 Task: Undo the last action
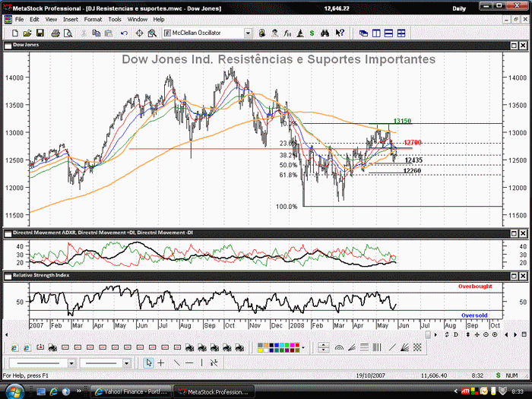click(124, 33)
